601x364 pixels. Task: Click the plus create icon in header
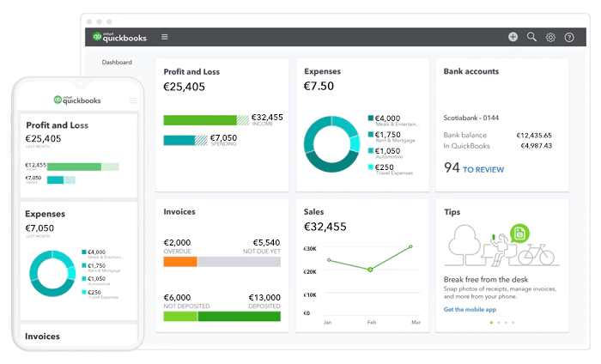(x=513, y=37)
